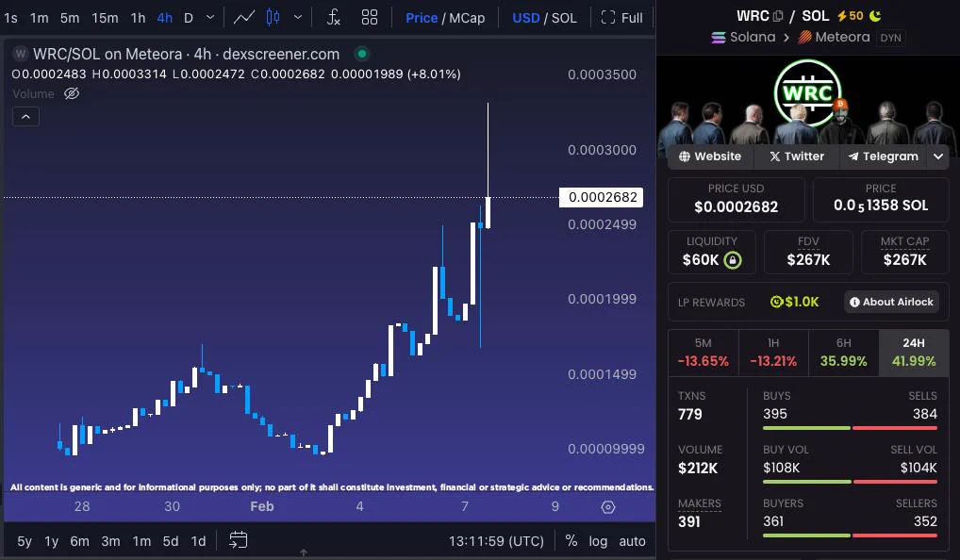Click the DYN pool type badge

(890, 38)
